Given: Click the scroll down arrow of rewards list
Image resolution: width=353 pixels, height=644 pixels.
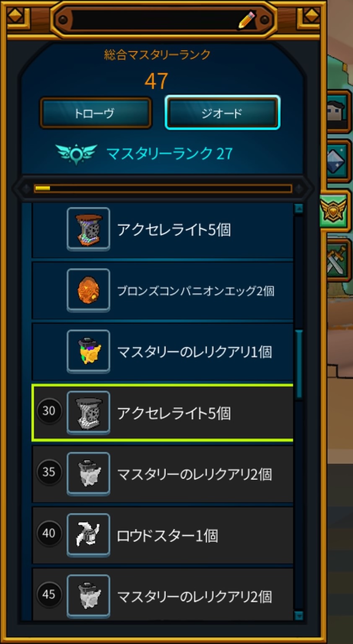Looking at the screenshot, I should [298, 615].
